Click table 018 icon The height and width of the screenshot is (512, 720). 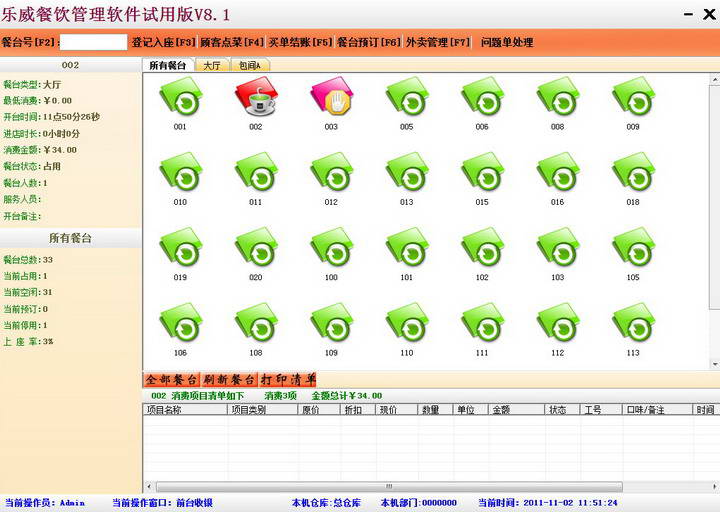633,175
